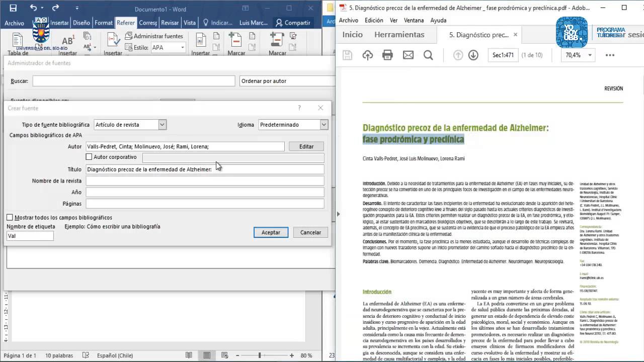
Task: Click the Año input field
Action: (205, 192)
